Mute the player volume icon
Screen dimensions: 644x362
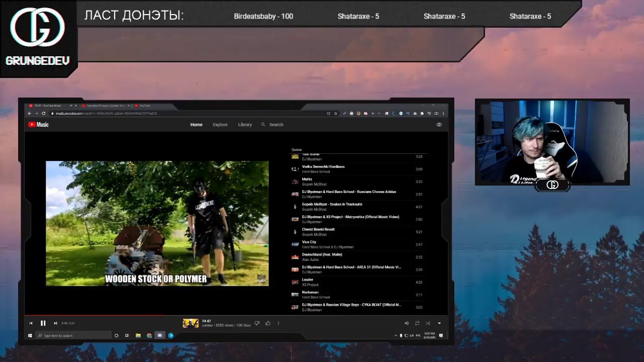coord(407,323)
